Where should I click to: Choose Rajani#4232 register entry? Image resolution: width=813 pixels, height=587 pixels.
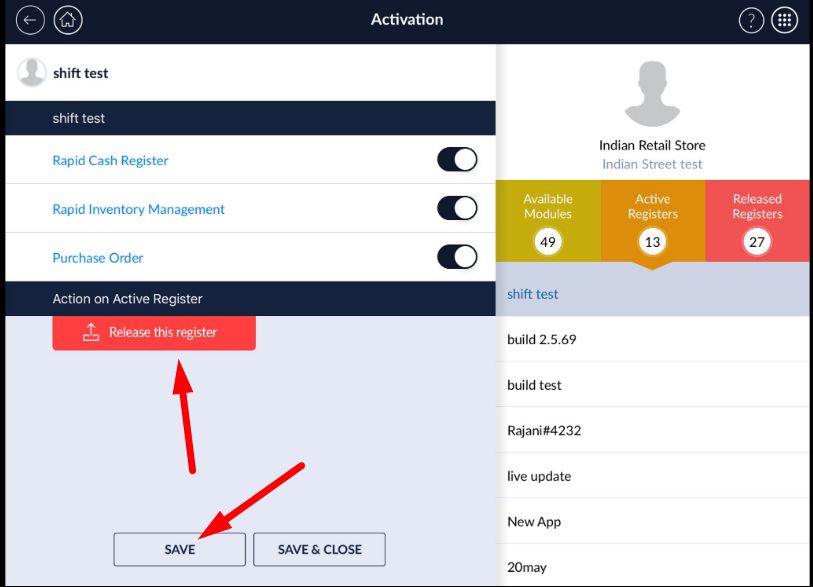(651, 431)
